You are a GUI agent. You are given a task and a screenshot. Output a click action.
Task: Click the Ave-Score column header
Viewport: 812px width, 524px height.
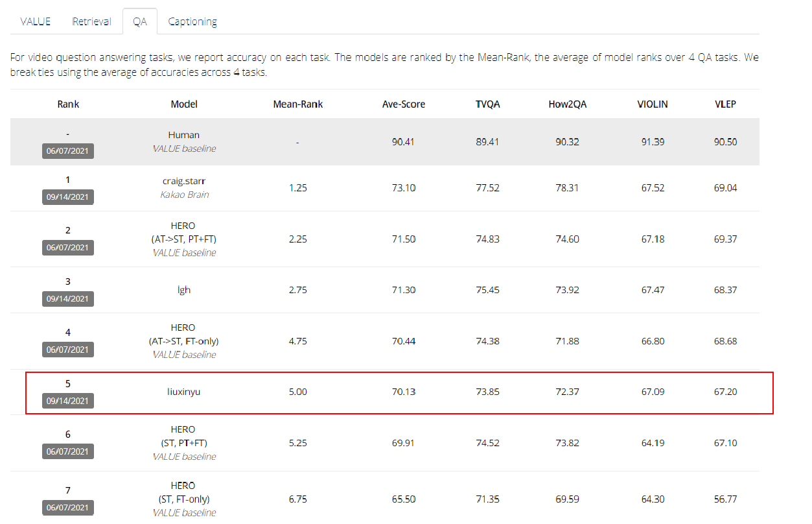click(403, 104)
